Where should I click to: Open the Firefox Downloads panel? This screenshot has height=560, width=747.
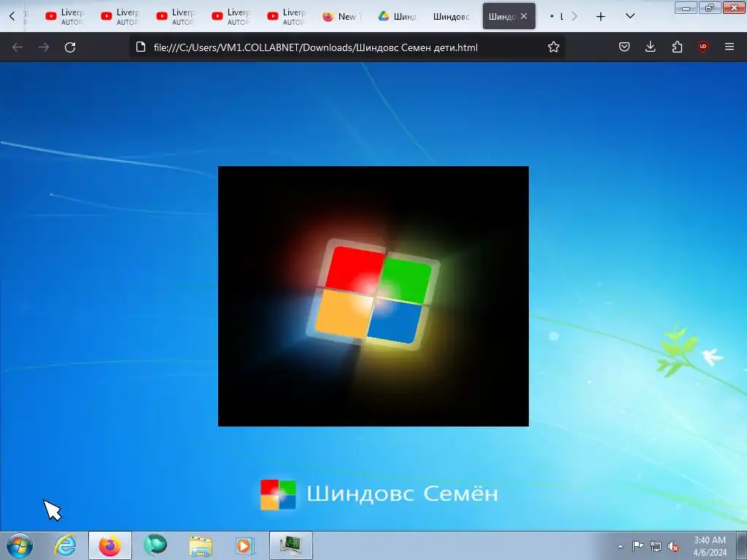click(650, 47)
